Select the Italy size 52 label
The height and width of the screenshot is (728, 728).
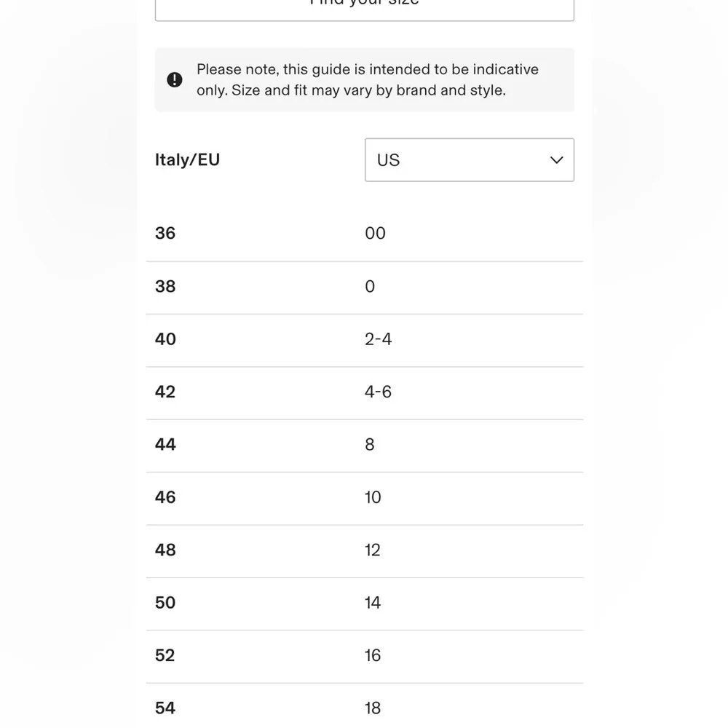[165, 655]
